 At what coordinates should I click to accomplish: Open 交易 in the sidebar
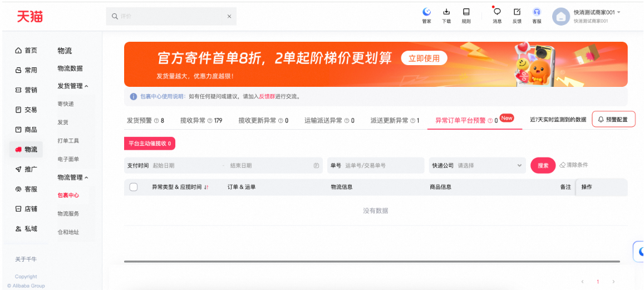[x=27, y=110]
